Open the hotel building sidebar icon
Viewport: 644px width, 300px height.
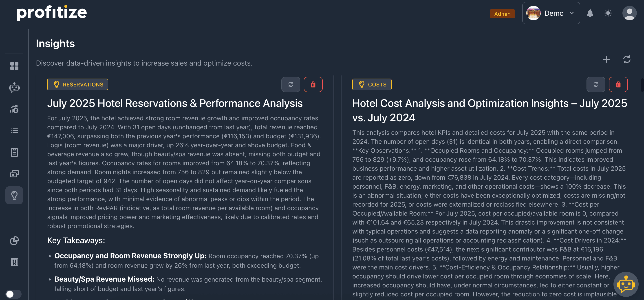coord(14,262)
